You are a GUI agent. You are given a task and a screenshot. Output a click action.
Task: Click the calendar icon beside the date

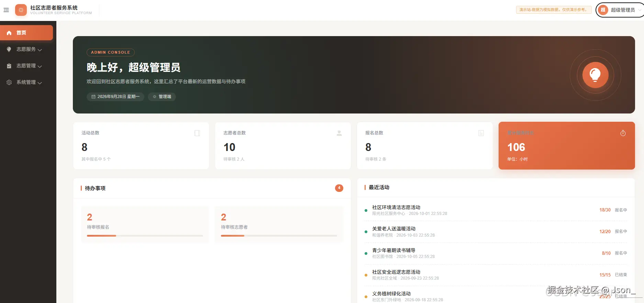coord(93,97)
